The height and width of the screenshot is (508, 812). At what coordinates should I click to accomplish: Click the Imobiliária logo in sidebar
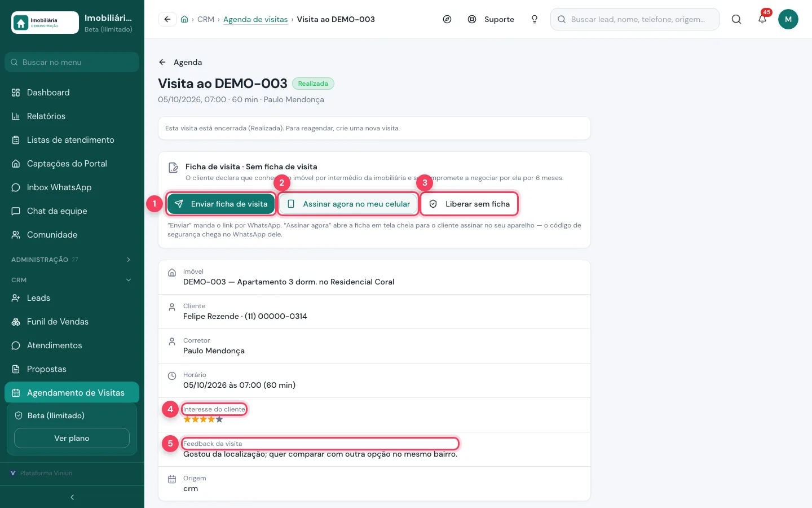45,23
